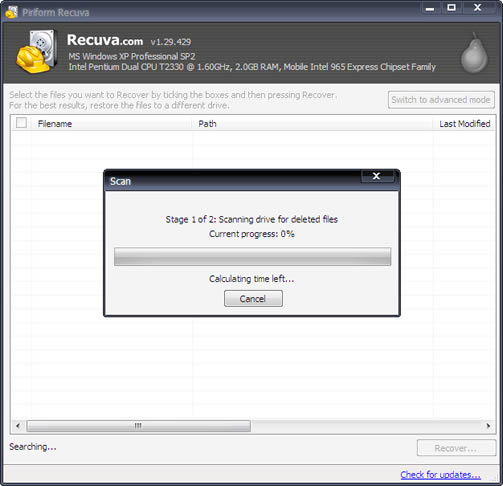Click the version text v1.29.429

tap(171, 42)
